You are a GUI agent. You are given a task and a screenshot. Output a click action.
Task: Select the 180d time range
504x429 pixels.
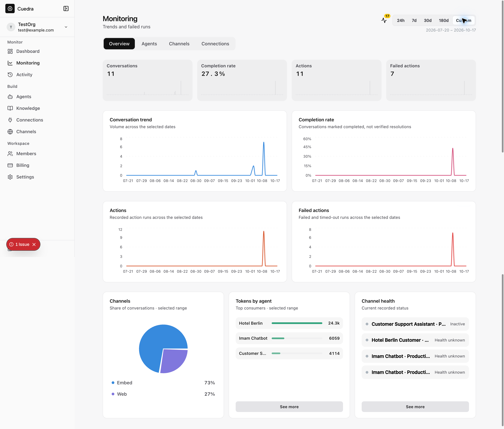pos(444,20)
